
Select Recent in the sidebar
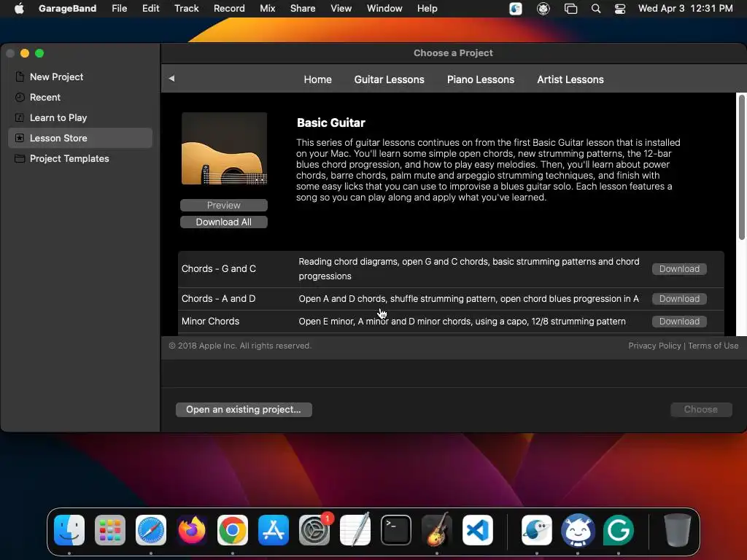tap(80, 97)
